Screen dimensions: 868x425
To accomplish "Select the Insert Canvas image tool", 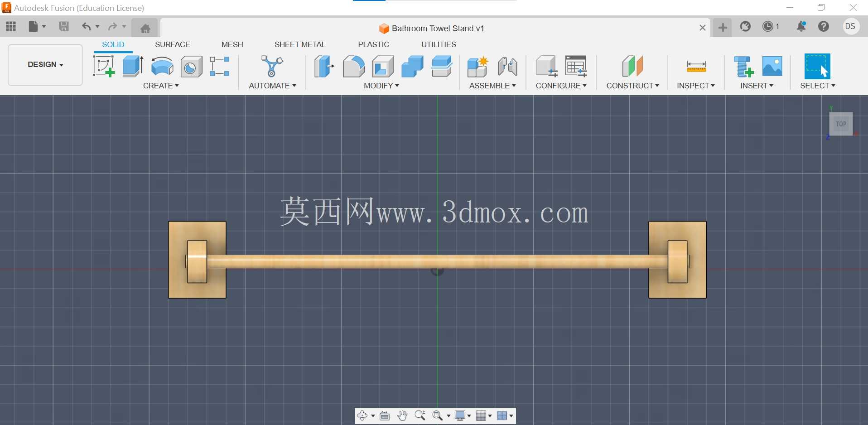I will [772, 66].
